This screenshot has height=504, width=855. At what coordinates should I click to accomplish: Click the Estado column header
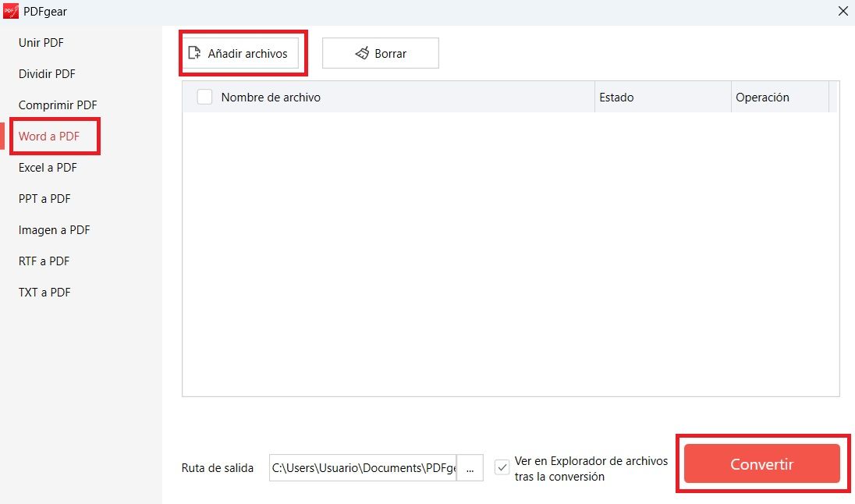coord(616,97)
